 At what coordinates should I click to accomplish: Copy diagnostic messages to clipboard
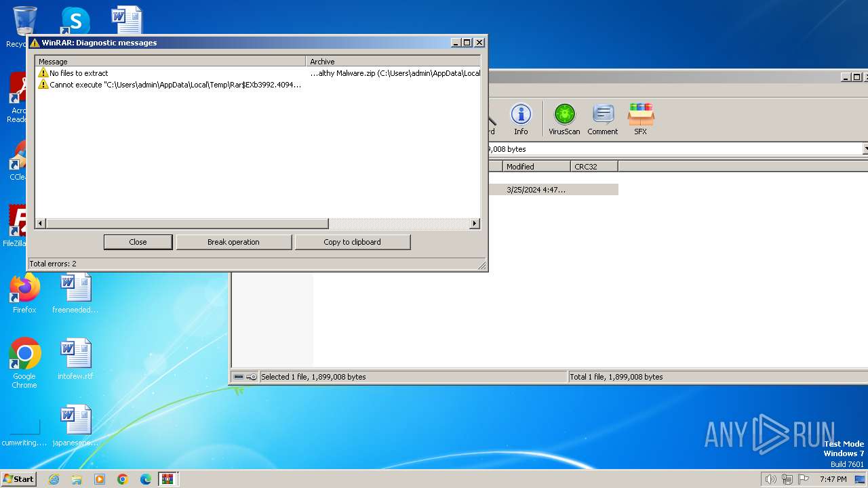pyautogui.click(x=352, y=242)
